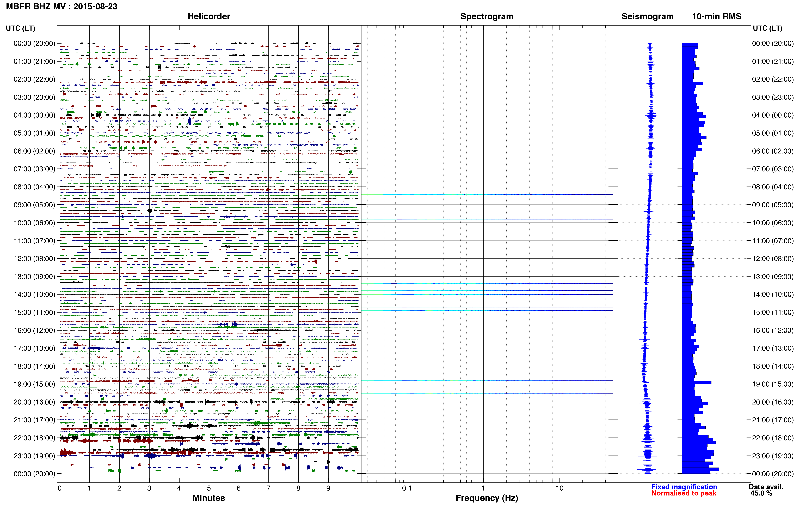
Task: Click left time label 22:00 (18:00)
Action: [x=34, y=438]
